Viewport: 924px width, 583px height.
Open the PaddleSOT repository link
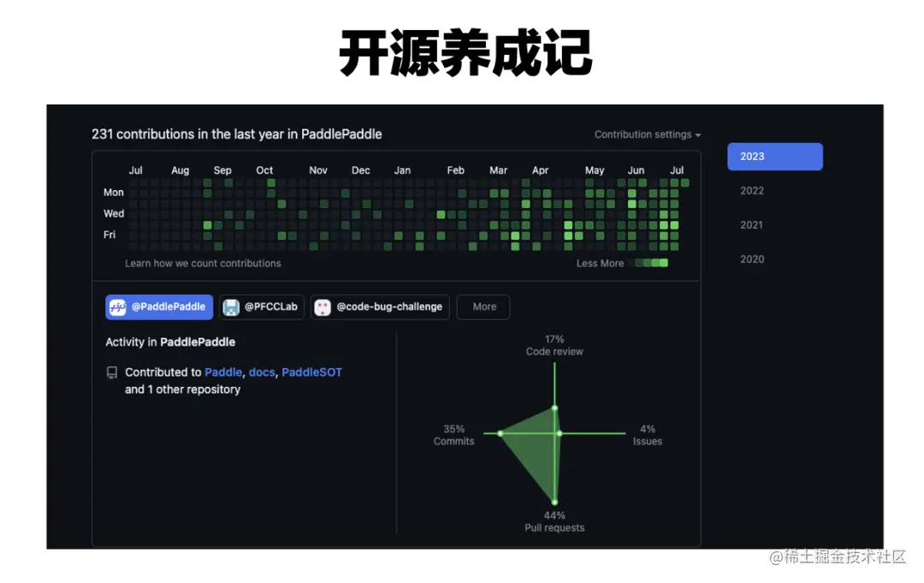[x=311, y=372]
